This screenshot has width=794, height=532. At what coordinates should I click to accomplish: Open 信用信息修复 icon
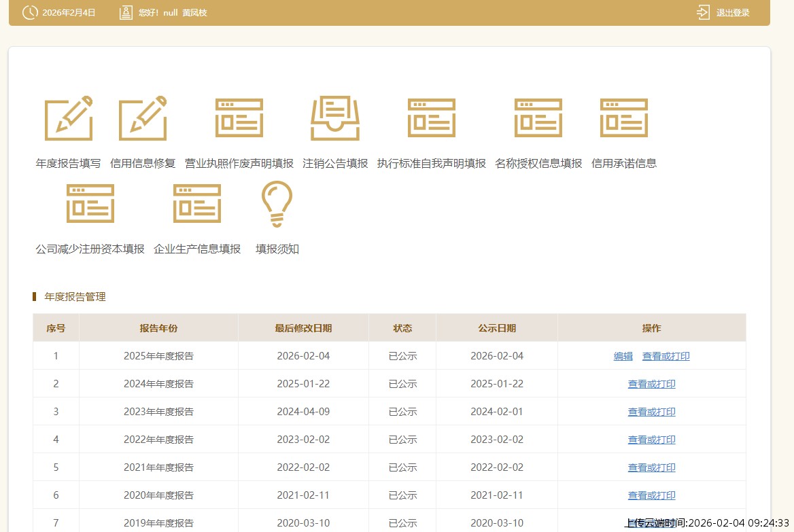coord(143,119)
